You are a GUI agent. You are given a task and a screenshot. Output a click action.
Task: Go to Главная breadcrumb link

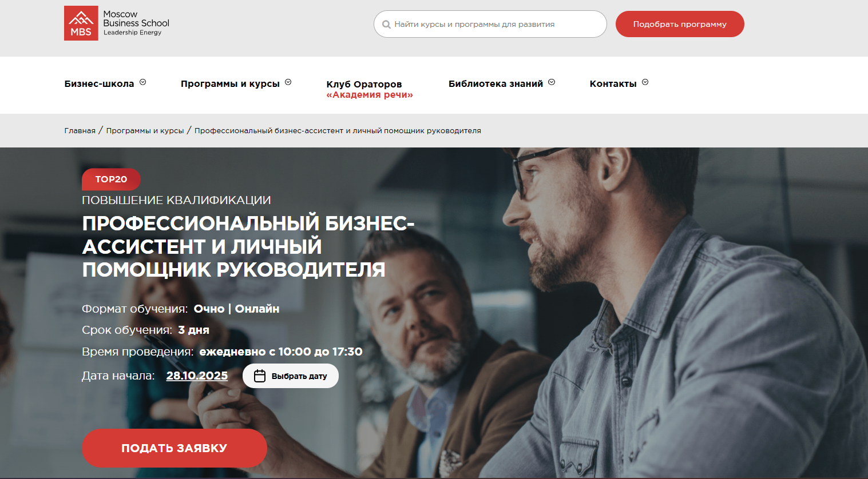coord(80,131)
